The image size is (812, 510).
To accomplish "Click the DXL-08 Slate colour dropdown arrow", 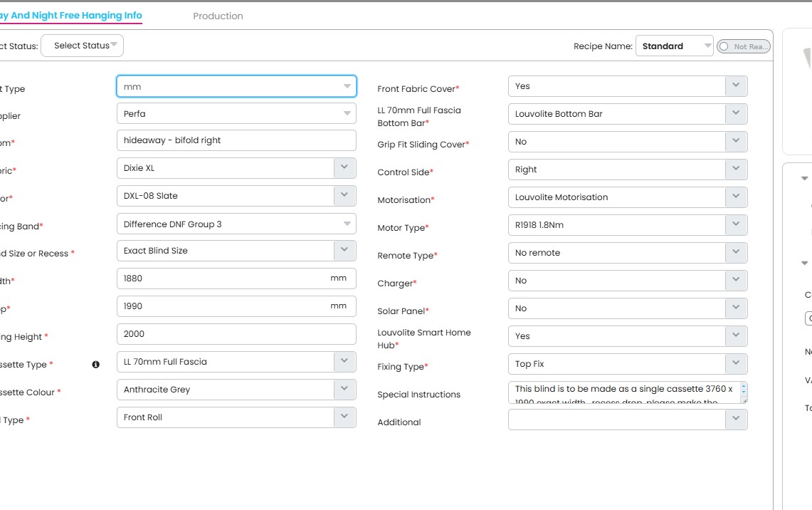I will [x=344, y=196].
